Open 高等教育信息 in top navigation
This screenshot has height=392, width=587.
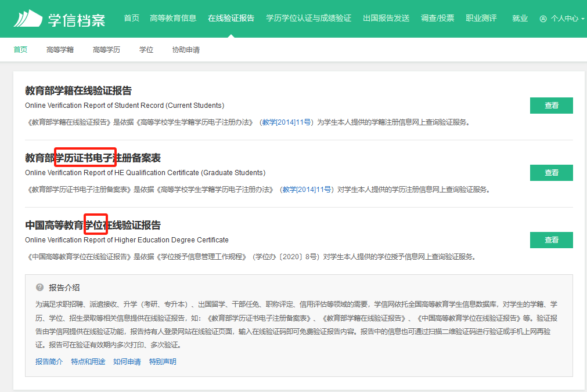pyautogui.click(x=173, y=18)
